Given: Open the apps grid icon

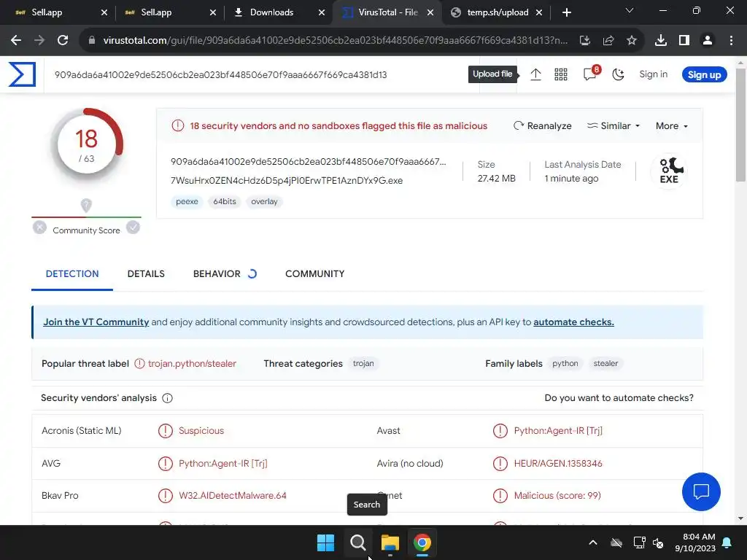Looking at the screenshot, I should click(561, 74).
